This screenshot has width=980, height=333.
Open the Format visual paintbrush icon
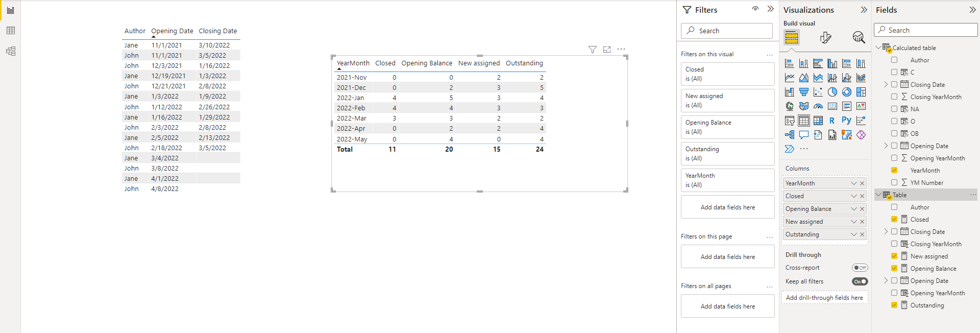pos(825,37)
